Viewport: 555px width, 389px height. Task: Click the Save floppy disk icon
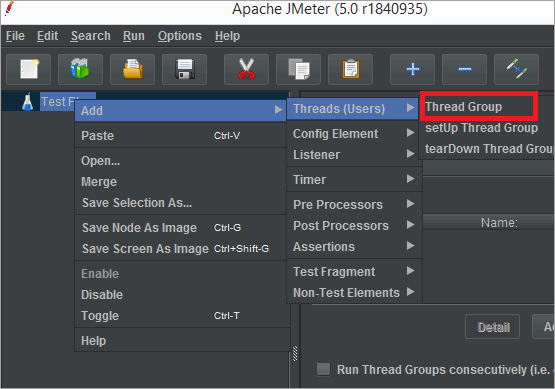184,69
